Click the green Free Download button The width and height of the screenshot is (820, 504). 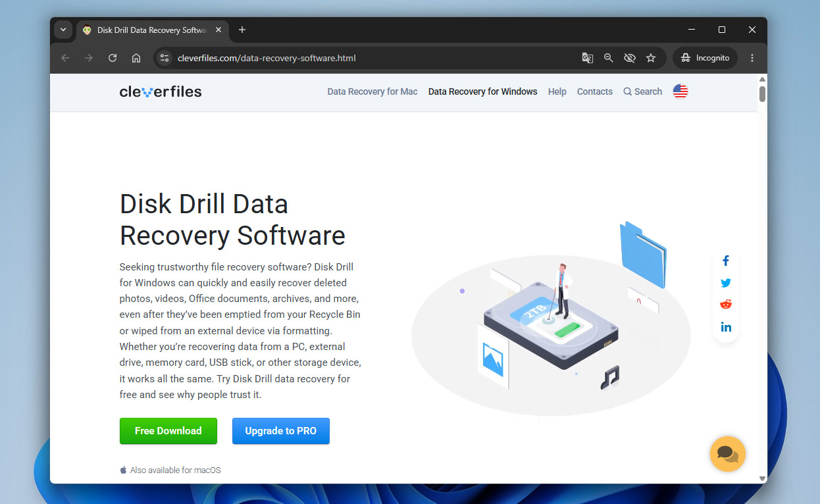click(168, 431)
